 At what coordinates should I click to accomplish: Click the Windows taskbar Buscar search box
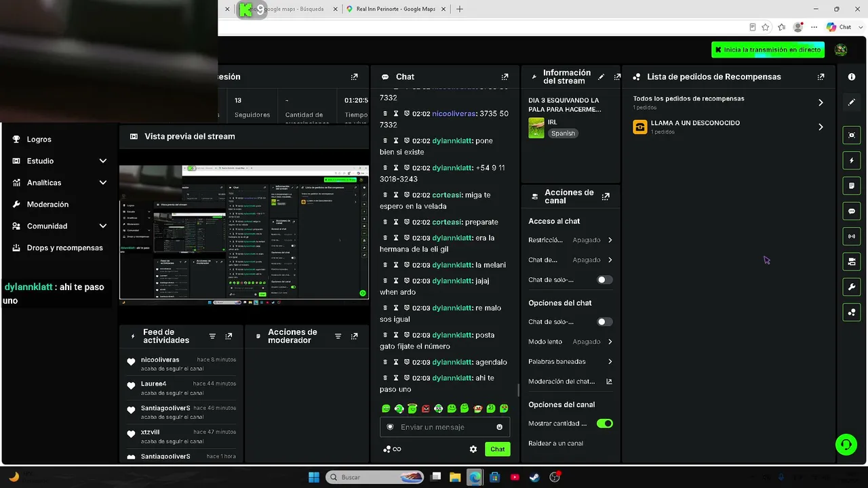[376, 477]
